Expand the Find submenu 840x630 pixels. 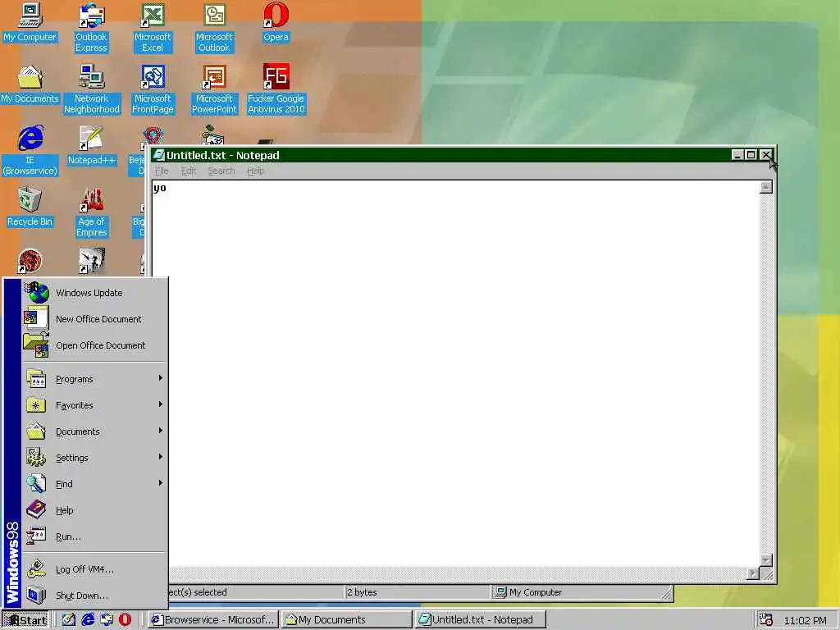pos(95,484)
